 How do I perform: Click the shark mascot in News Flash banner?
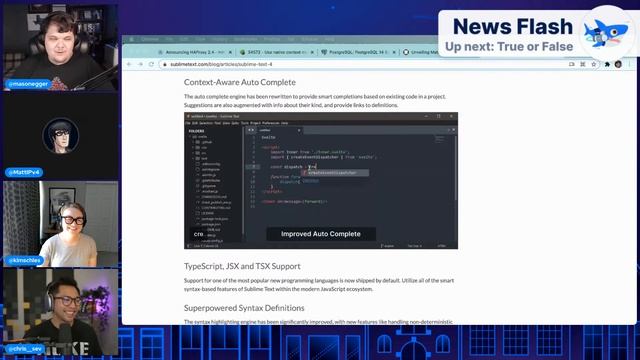tap(606, 33)
